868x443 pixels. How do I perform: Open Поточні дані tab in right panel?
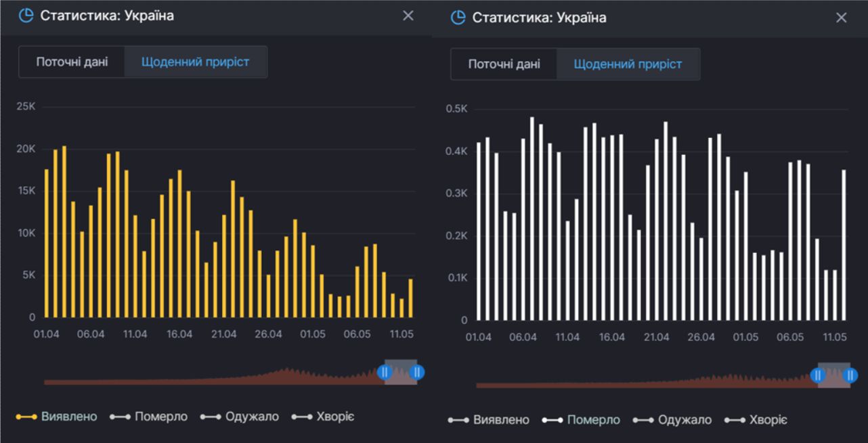click(504, 64)
